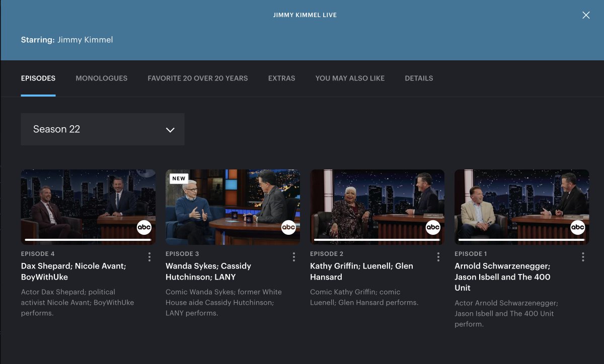Click the ABC logo on Wanda Sykes thumbnail

[288, 228]
